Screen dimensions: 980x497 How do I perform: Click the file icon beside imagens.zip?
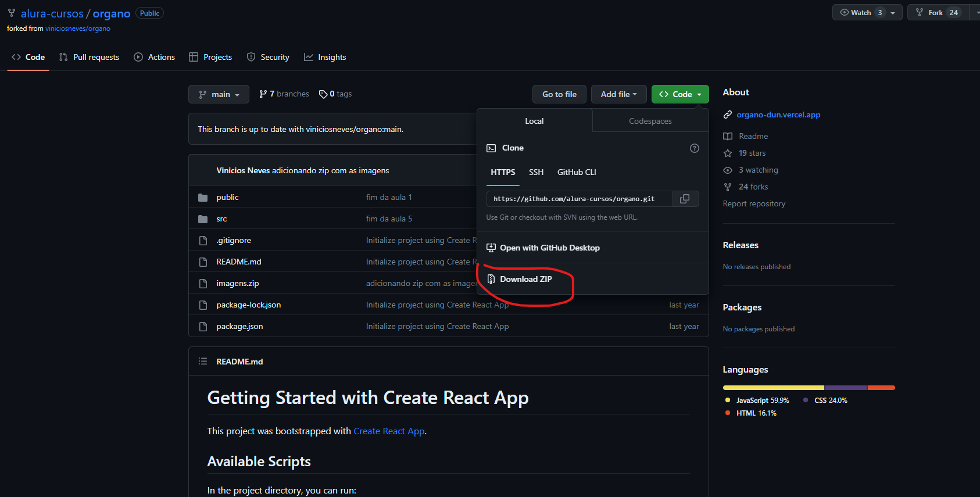coord(203,284)
